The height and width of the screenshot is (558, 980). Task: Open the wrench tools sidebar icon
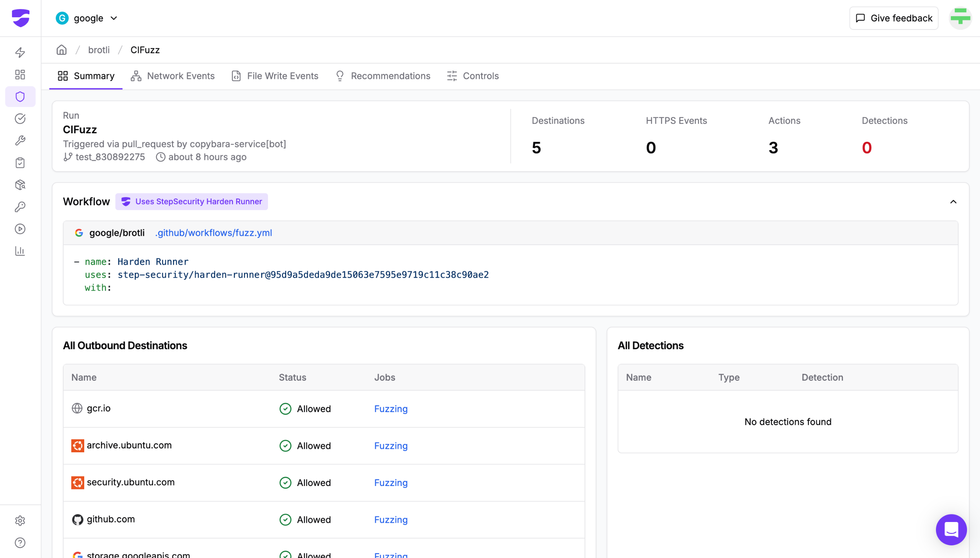[20, 141]
